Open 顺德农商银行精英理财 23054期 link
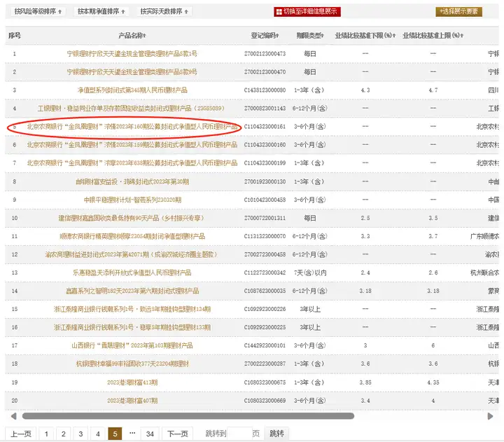The height and width of the screenshot is (442, 504). click(132, 237)
